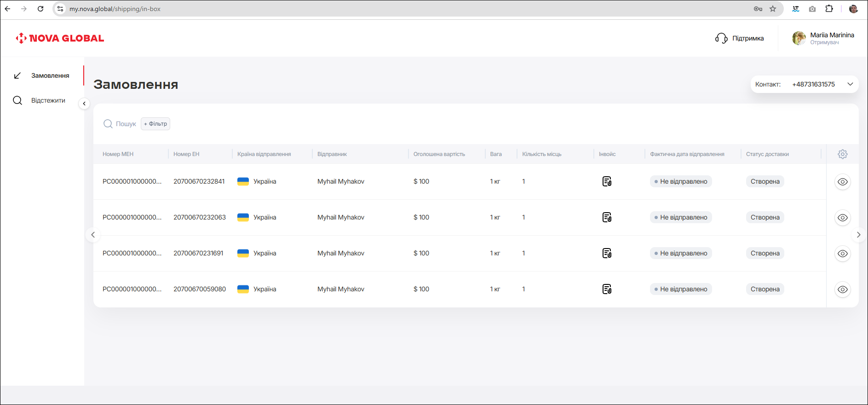Click the camera extension icon
This screenshot has width=868, height=405.
coord(812,9)
